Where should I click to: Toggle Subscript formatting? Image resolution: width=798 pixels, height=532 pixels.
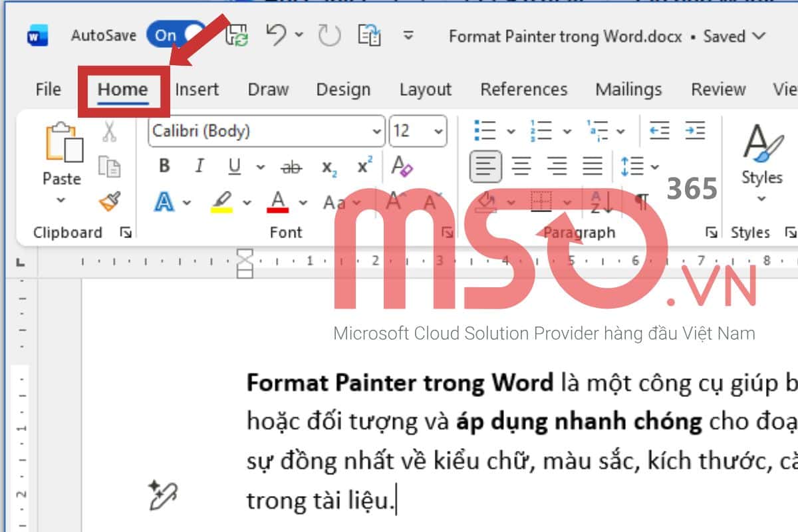click(329, 168)
